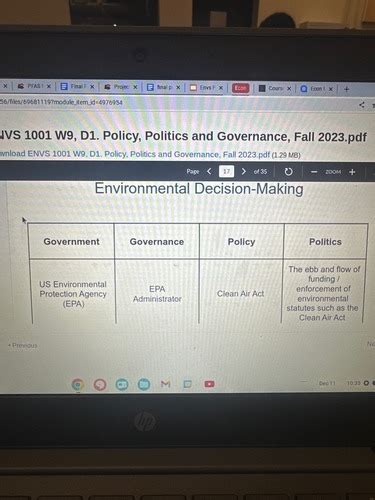Open the first teal circular shelf app

coord(122,384)
